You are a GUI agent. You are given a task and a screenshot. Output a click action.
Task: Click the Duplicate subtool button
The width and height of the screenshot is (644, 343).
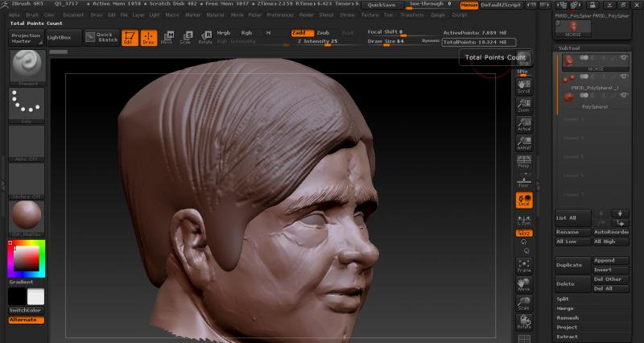pos(572,265)
